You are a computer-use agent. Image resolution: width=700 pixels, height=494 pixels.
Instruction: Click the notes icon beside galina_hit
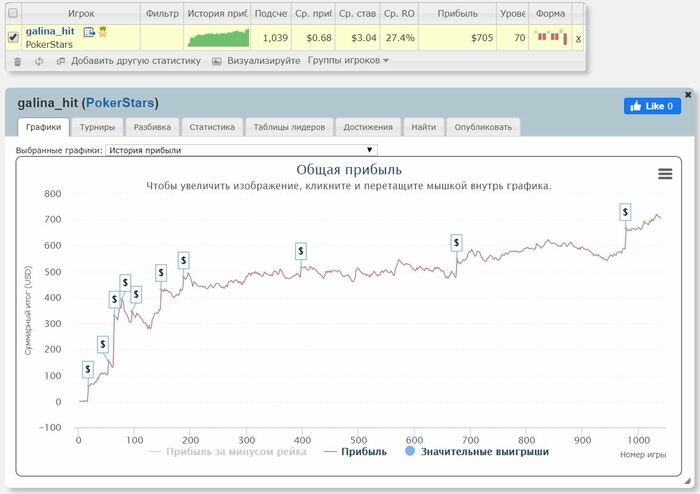[x=89, y=32]
